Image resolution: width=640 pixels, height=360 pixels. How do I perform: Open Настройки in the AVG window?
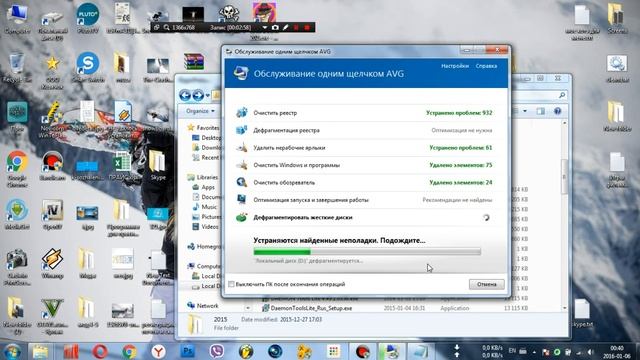coord(455,66)
